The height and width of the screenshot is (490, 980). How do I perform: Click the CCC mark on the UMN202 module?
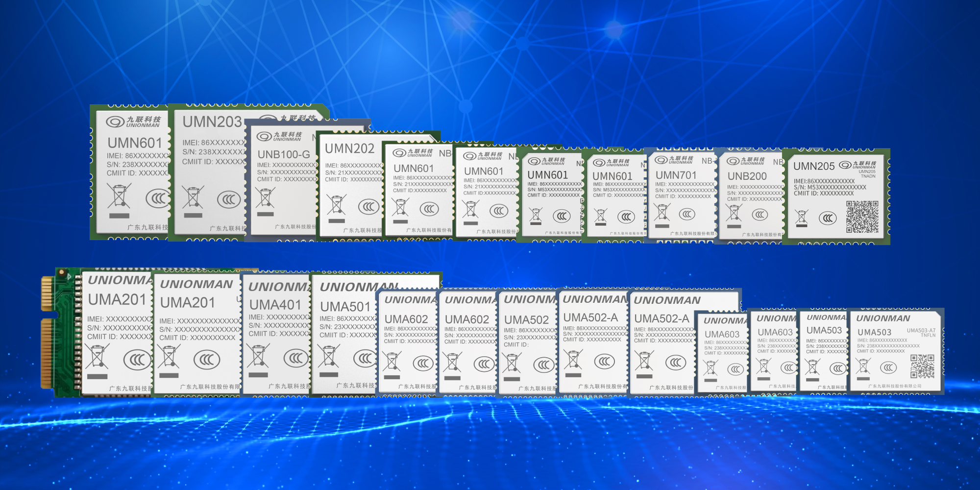pos(368,207)
